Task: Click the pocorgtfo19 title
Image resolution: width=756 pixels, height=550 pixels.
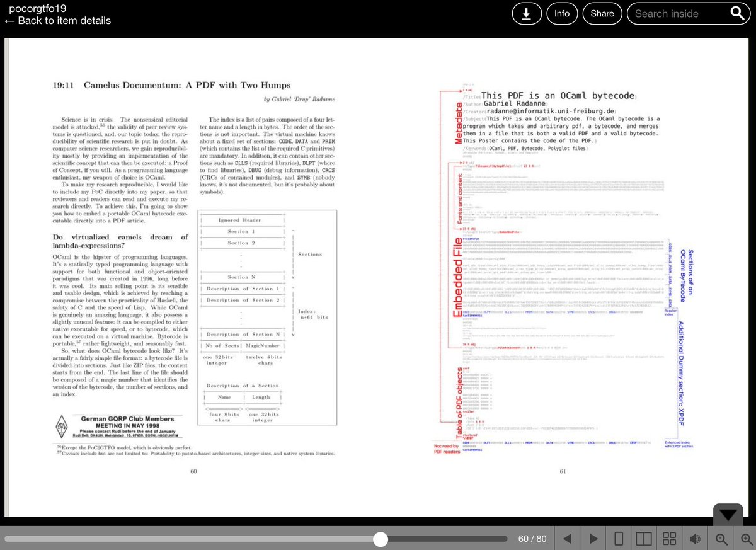Action: [x=38, y=8]
